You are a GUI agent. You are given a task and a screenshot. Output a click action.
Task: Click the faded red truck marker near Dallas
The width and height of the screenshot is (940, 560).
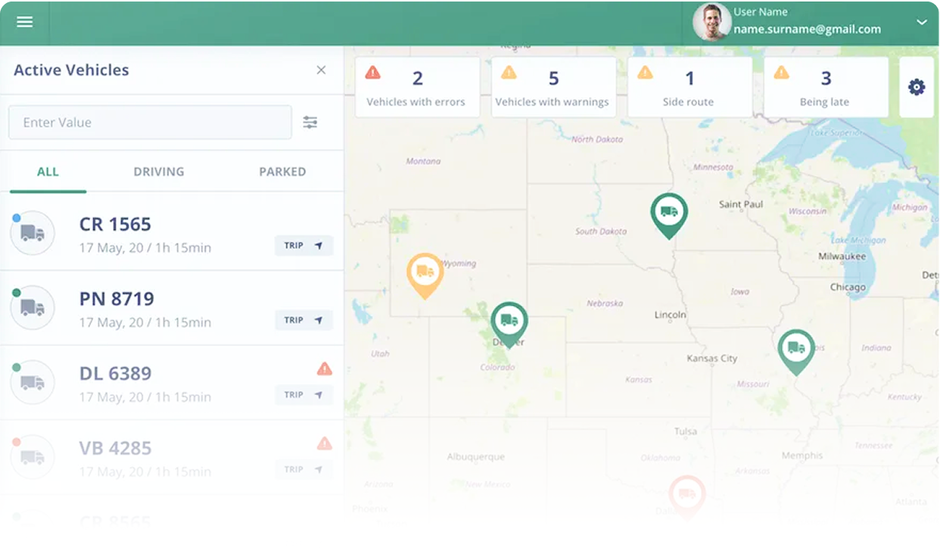coord(687,496)
